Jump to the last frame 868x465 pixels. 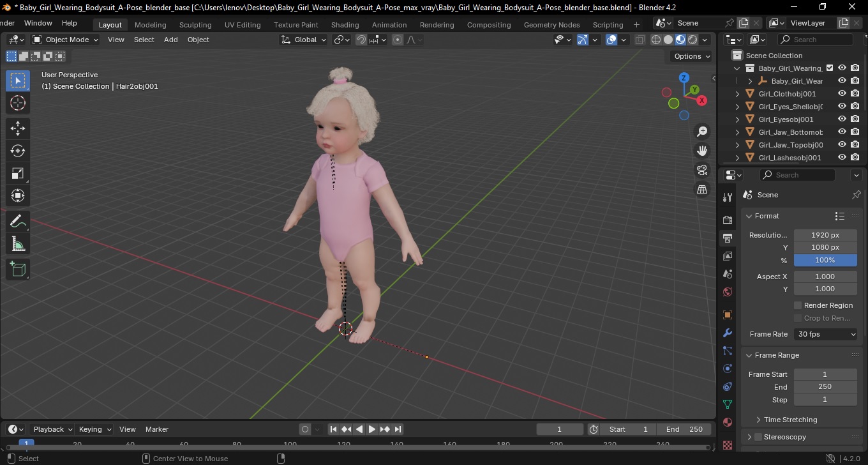click(x=398, y=429)
